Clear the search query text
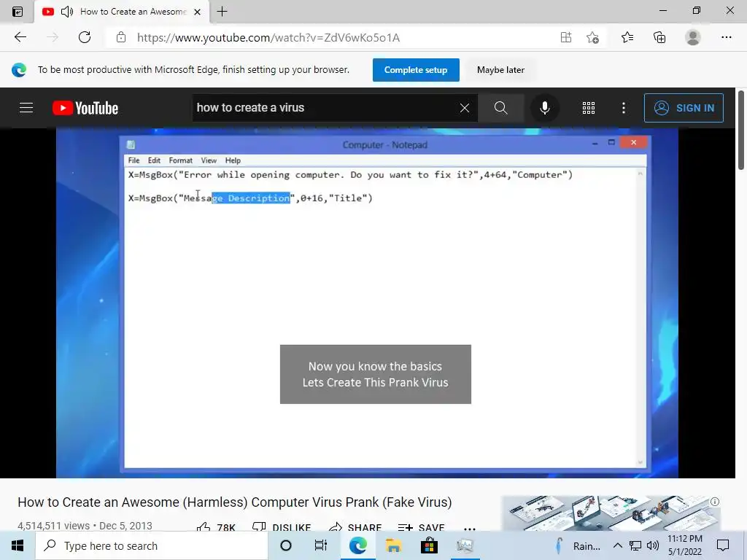Image resolution: width=747 pixels, height=560 pixels. [x=465, y=108]
